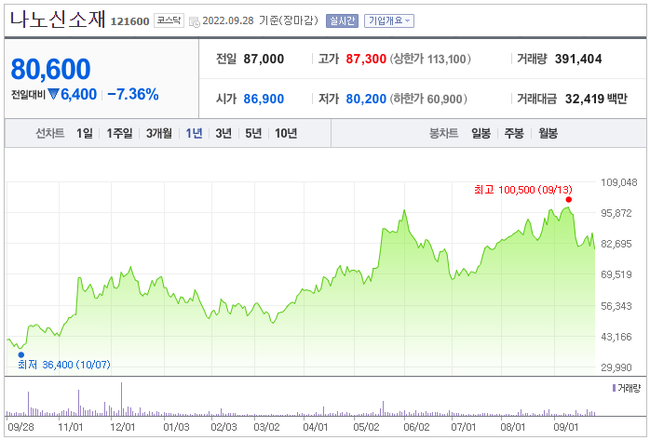Image resolution: width=650 pixels, height=440 pixels.
Task: Open the 일봉 candlestick chart
Action: coord(481,133)
